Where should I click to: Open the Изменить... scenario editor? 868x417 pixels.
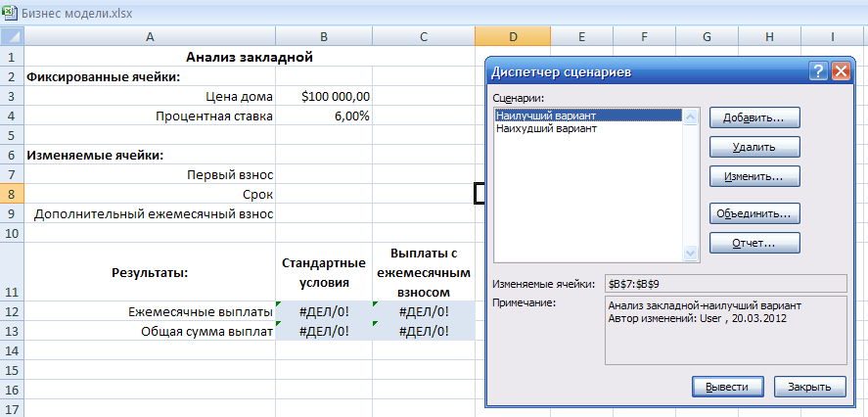754,176
